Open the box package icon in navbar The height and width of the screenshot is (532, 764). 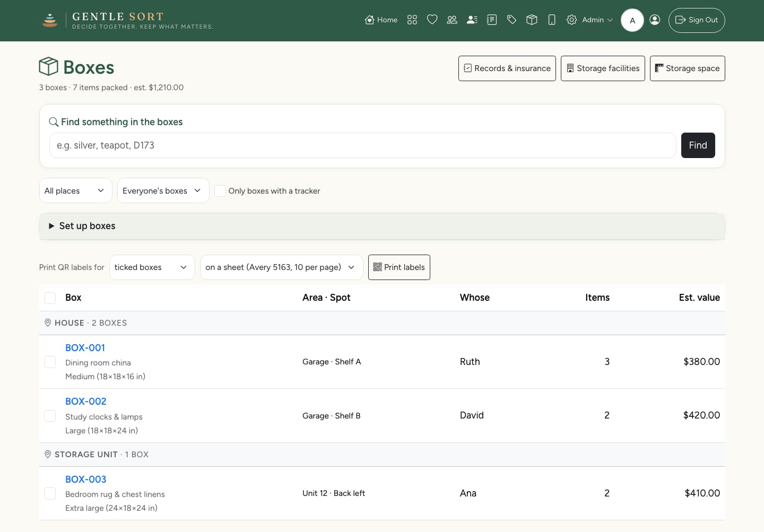click(532, 20)
